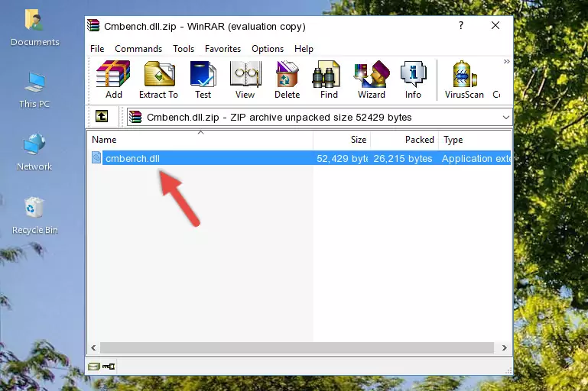Click the horizontal scrollbar right arrow
This screenshot has height=391, width=588.
[505, 348]
